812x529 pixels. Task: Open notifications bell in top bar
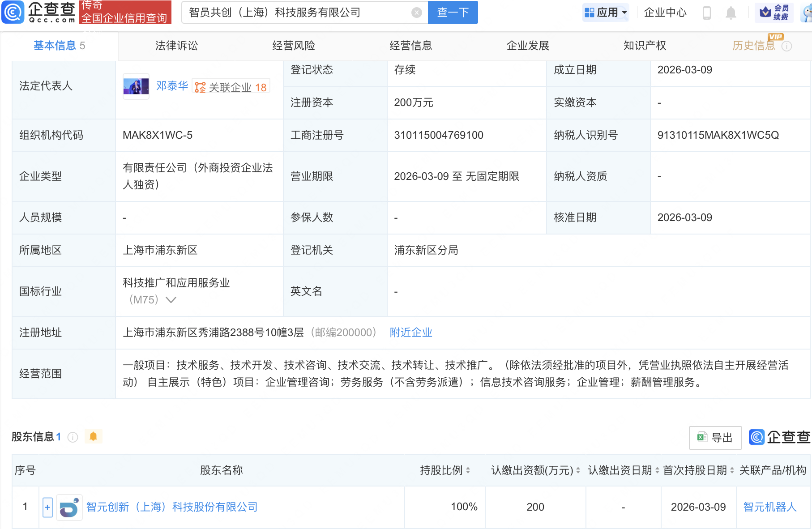(x=731, y=13)
